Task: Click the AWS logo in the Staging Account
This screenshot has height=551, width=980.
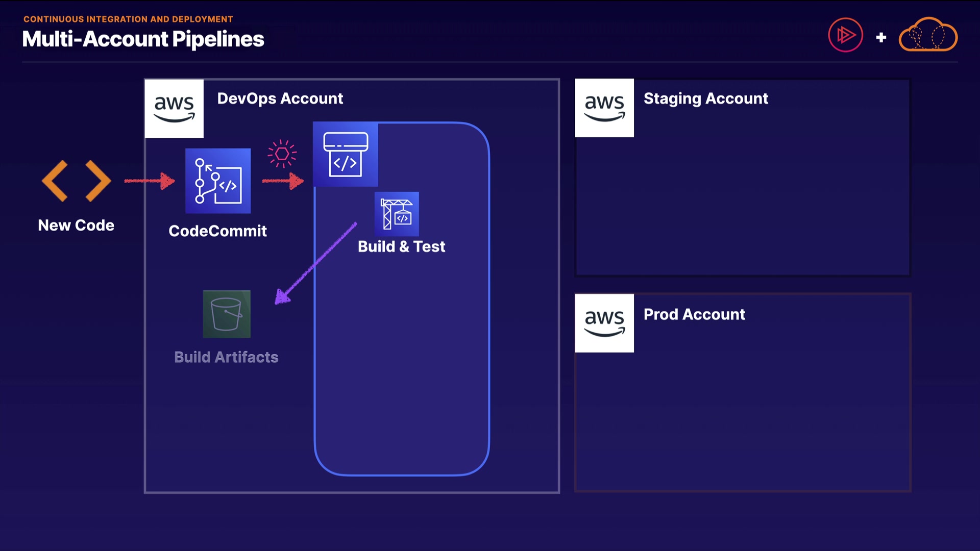Action: [604, 108]
